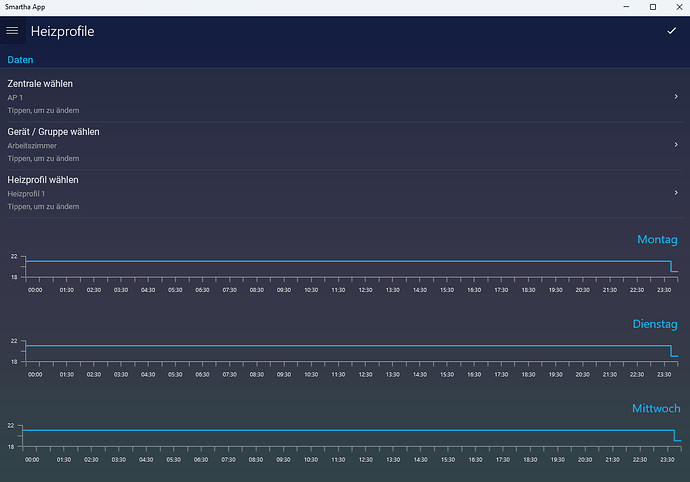This screenshot has height=482, width=690.
Task: Select the Montag day label
Action: (657, 240)
